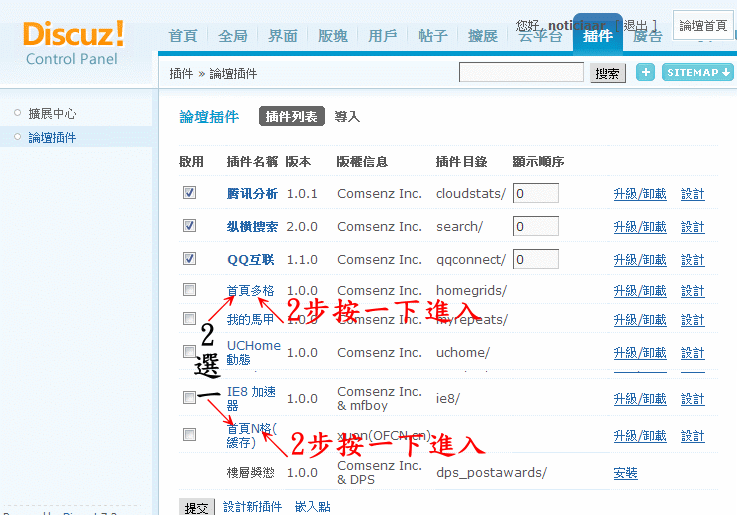Open the 設計新插件 link

(252, 507)
